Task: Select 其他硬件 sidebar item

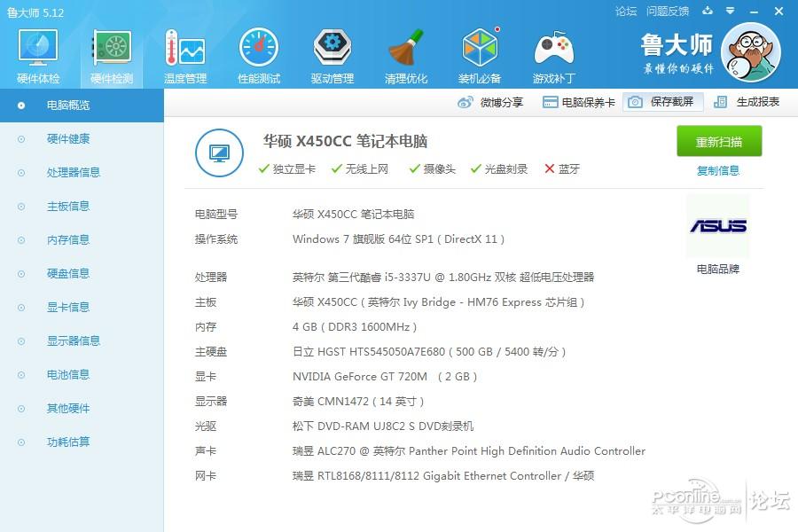Action: coord(82,408)
